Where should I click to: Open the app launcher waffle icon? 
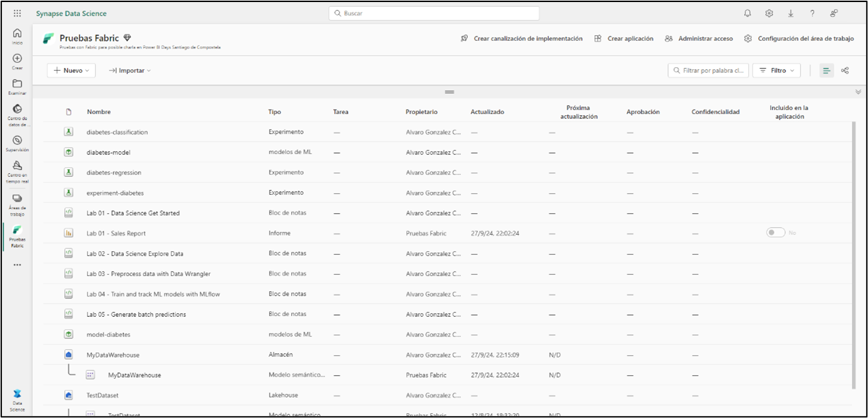tap(17, 13)
